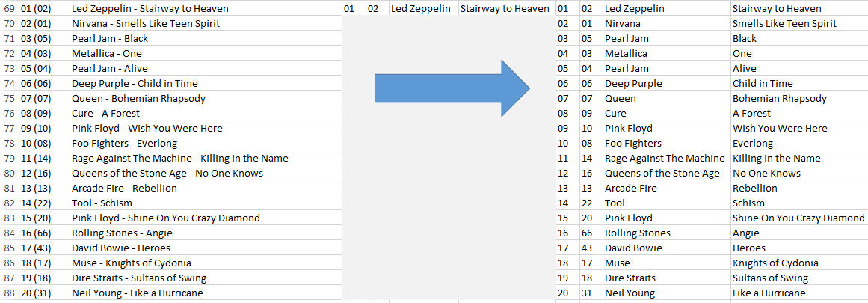Click the 'Metallica - One' cell

coord(206,54)
